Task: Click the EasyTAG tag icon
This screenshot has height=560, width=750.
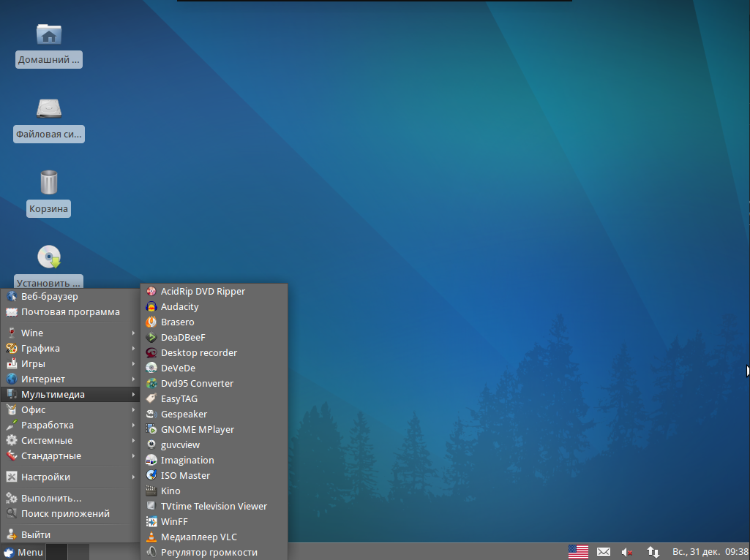Action: point(151,398)
